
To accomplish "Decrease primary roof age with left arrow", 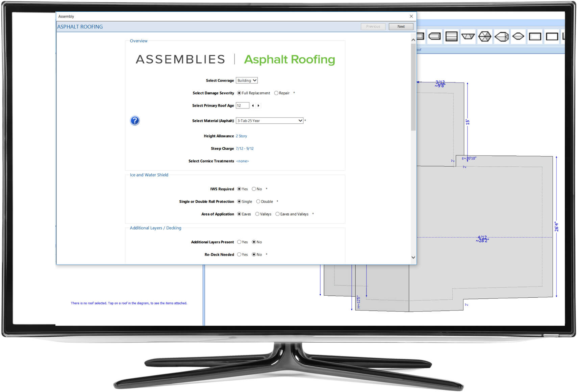I will [x=253, y=105].
